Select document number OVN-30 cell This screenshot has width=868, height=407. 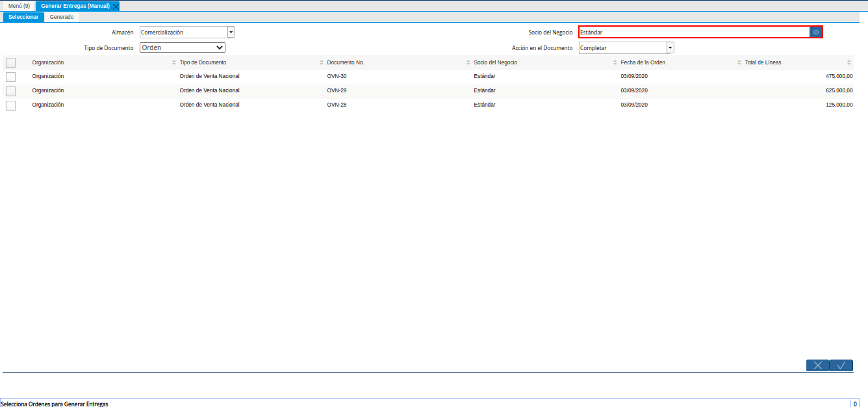click(x=337, y=76)
